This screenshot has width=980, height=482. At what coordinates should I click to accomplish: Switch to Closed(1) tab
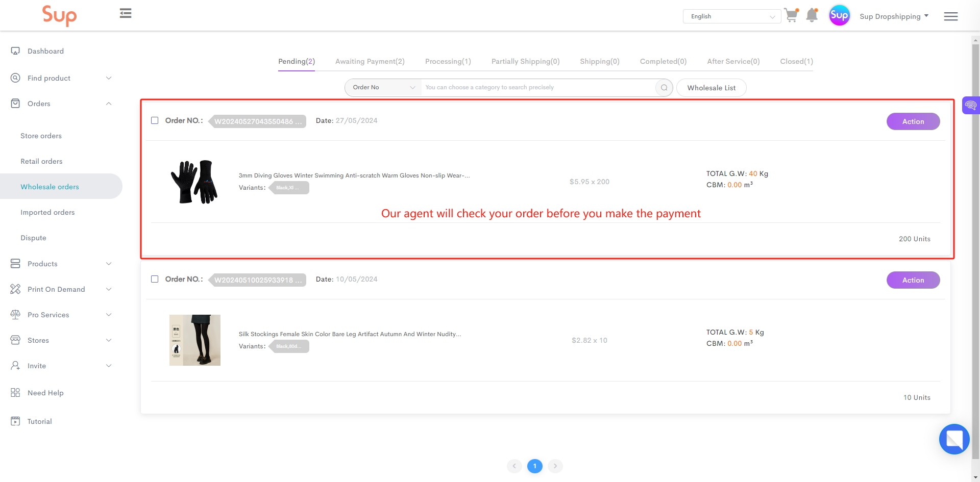tap(797, 62)
